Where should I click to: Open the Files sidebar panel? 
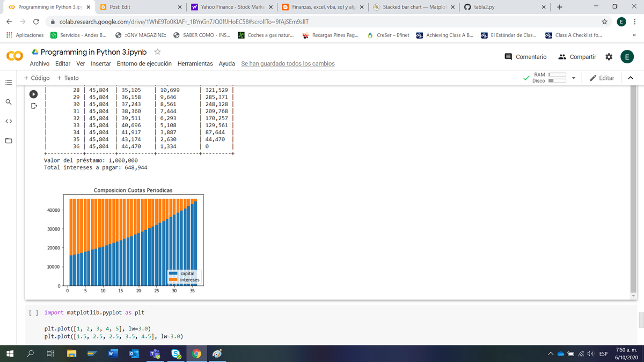(9, 142)
